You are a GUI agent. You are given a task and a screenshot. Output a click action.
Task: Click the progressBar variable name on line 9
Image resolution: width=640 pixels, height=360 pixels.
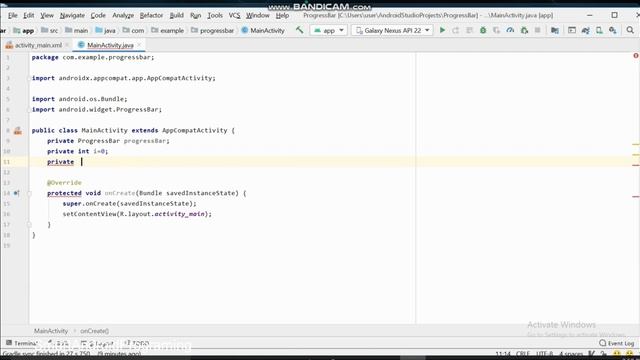click(x=145, y=141)
